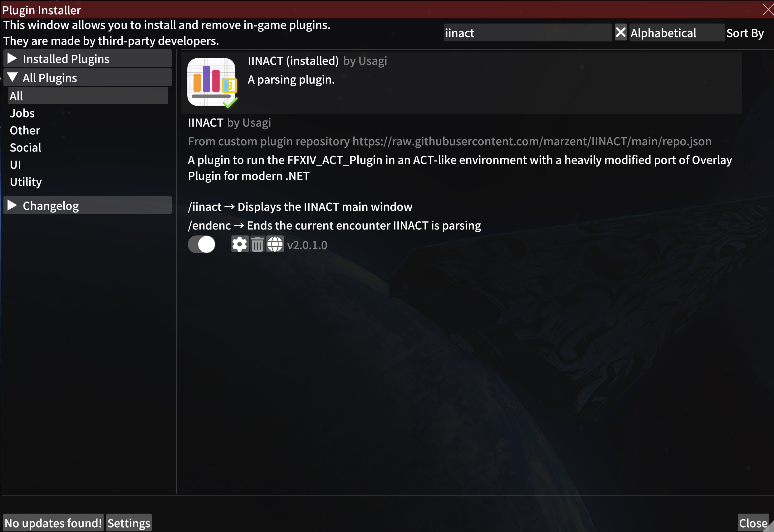774x532 pixels.
Task: Select the Jobs category
Action: 22,113
